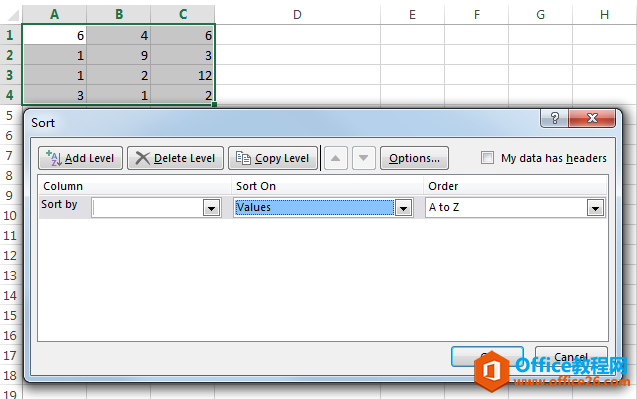The height and width of the screenshot is (399, 637).
Task: Click the Column heading in sort list
Action: click(63, 186)
